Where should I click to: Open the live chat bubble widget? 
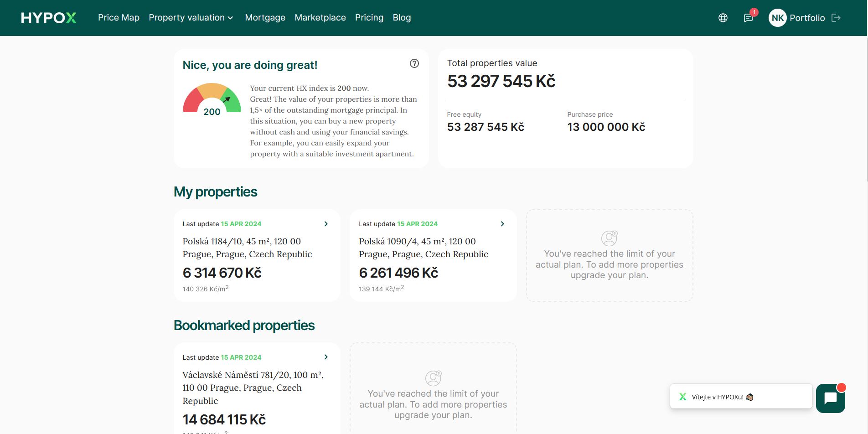830,398
